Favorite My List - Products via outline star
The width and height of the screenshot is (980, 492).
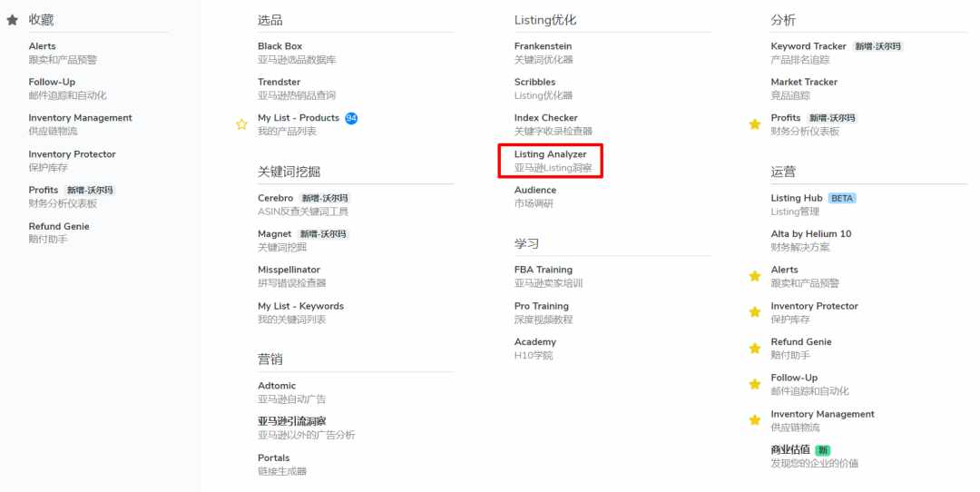tap(241, 124)
